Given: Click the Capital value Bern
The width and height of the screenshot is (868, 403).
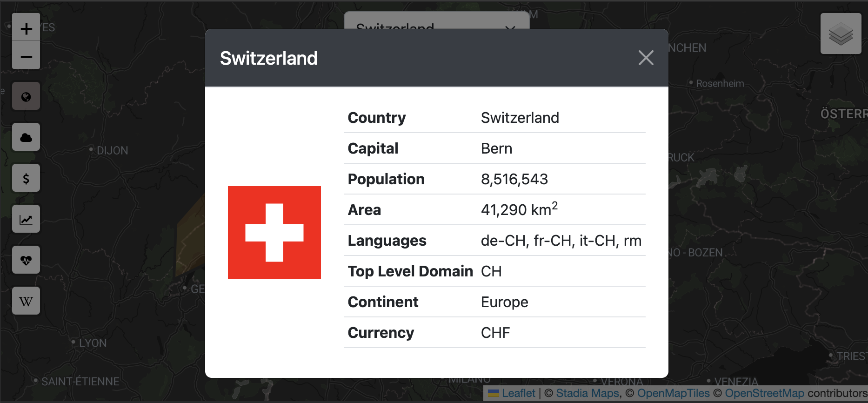Looking at the screenshot, I should (x=496, y=148).
